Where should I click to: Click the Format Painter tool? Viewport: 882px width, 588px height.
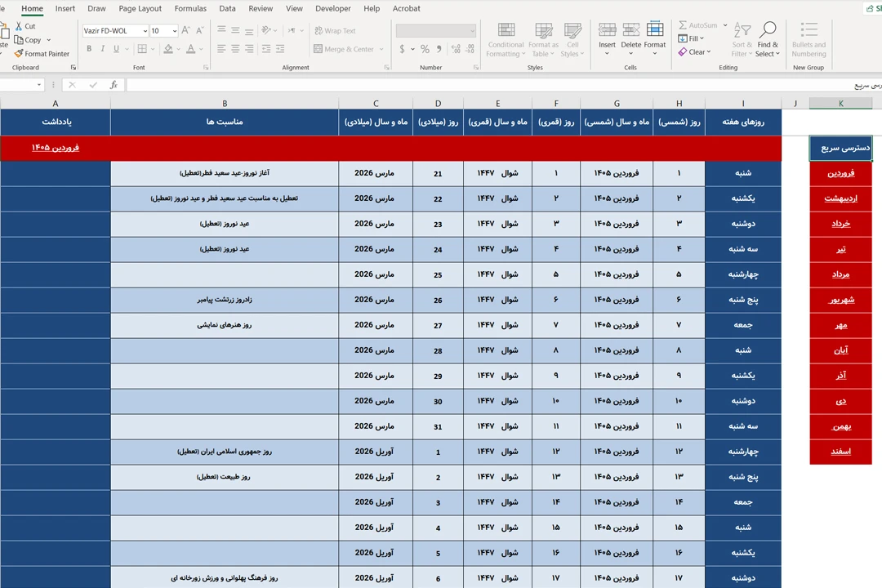coord(41,54)
